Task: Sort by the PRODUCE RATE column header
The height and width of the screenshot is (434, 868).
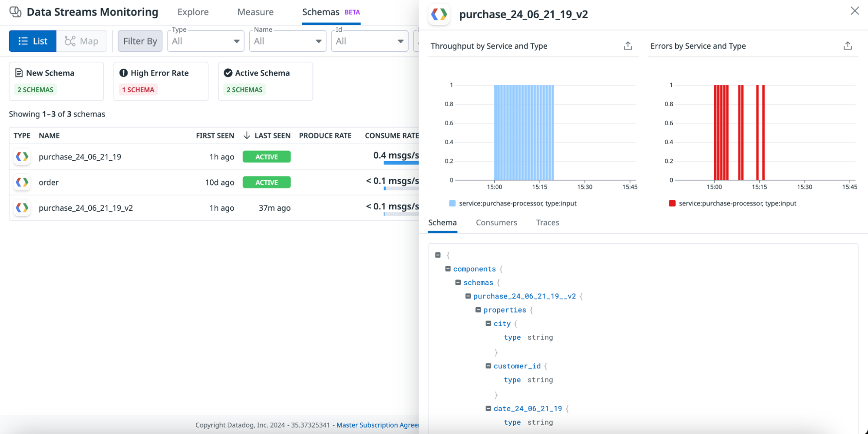Action: click(x=325, y=136)
